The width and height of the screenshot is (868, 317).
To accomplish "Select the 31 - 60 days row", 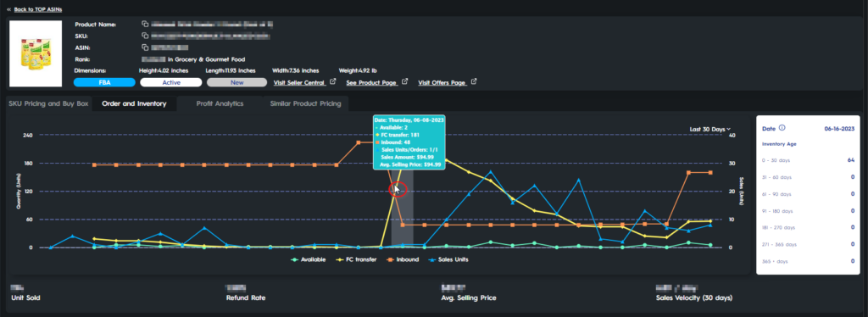I will (x=808, y=177).
